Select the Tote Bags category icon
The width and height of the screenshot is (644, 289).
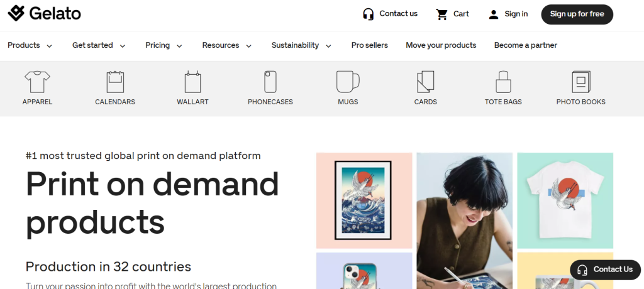(503, 82)
